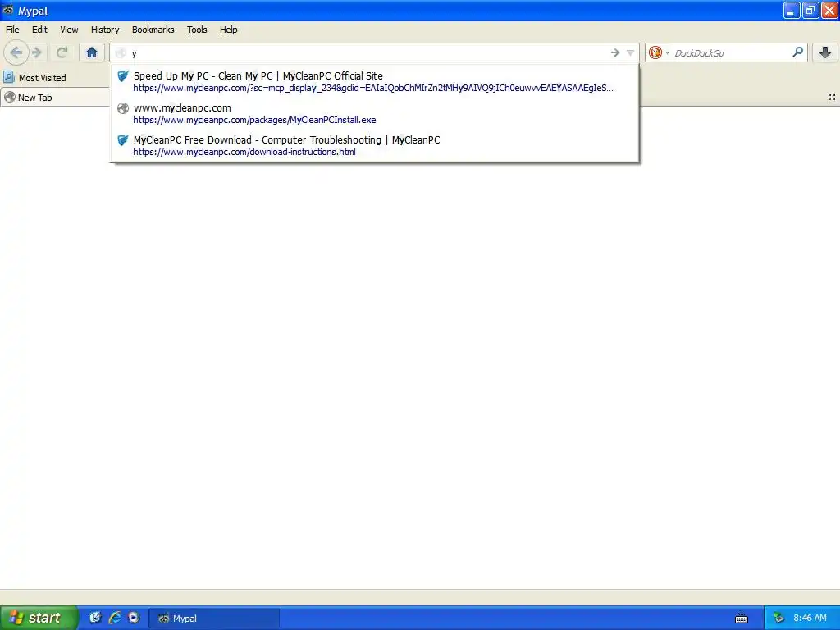
Task: Open the DuckDuckGo search engine selector
Action: (x=659, y=52)
